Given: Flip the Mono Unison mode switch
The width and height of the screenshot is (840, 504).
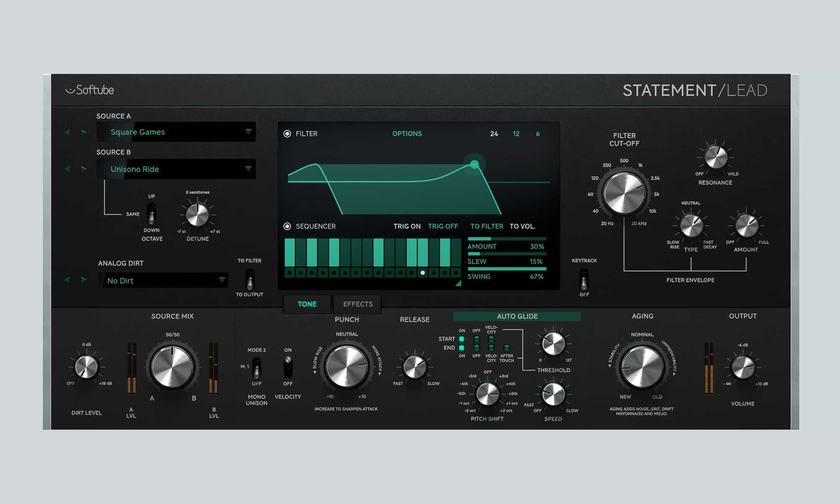Looking at the screenshot, I should click(256, 367).
